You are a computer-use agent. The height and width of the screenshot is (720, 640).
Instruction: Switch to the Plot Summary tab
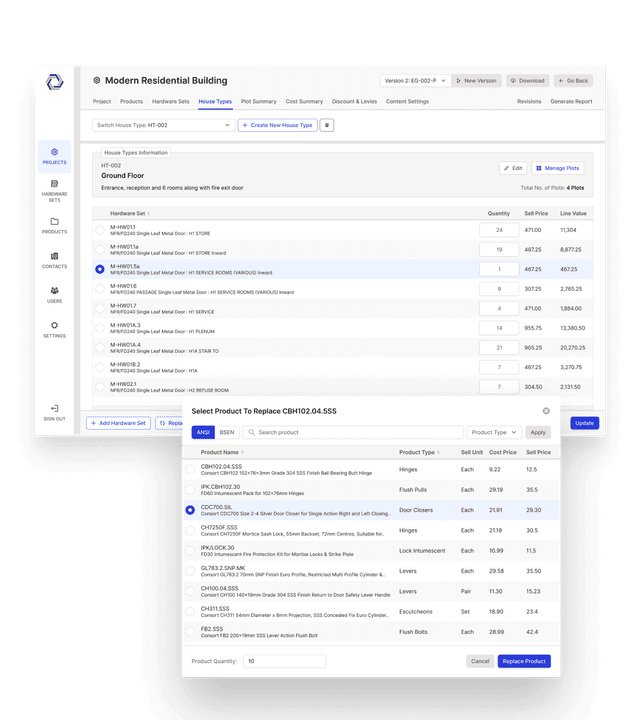coord(258,101)
